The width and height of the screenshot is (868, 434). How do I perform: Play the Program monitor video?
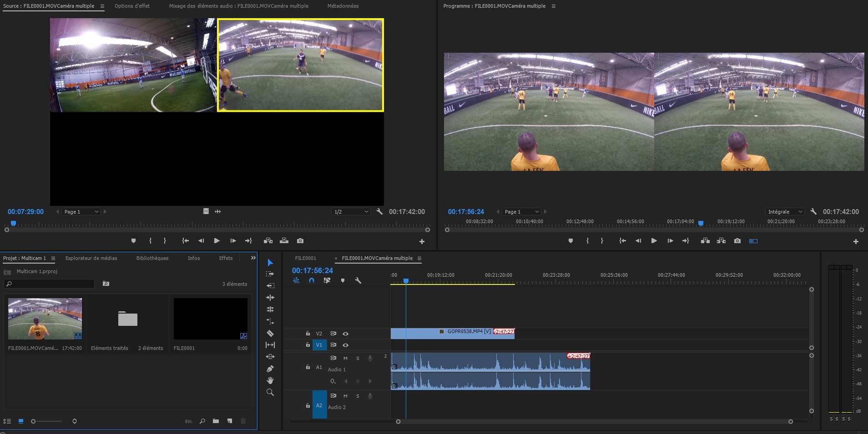(x=654, y=241)
